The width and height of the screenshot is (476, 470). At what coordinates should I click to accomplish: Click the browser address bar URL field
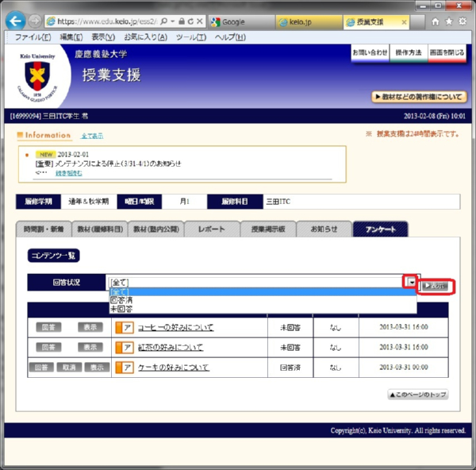[119, 21]
